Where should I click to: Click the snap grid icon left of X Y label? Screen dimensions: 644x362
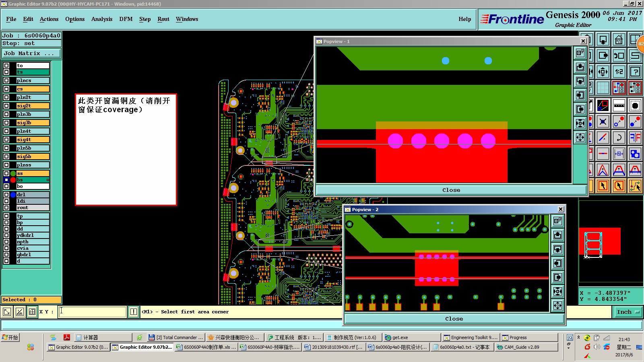pos(32,312)
